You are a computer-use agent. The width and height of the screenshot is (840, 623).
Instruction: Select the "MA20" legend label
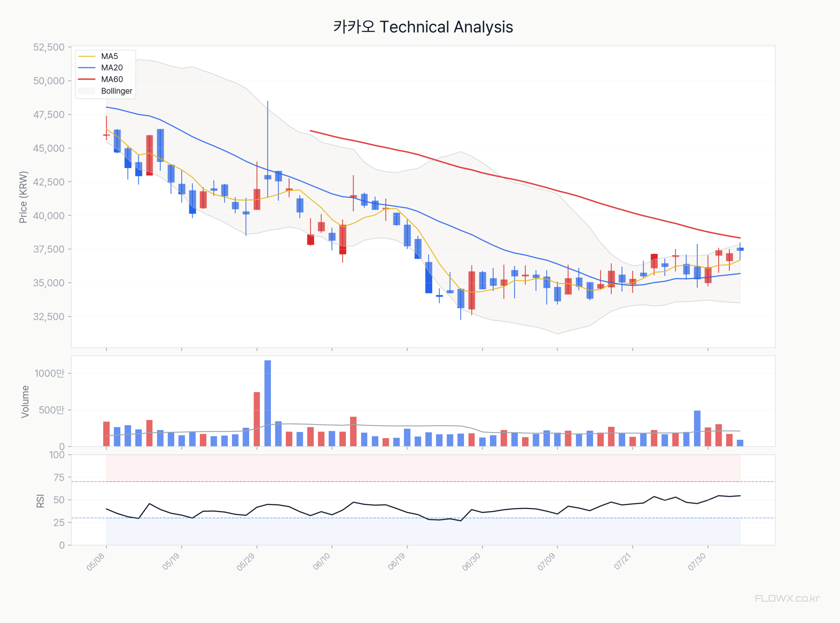point(112,68)
